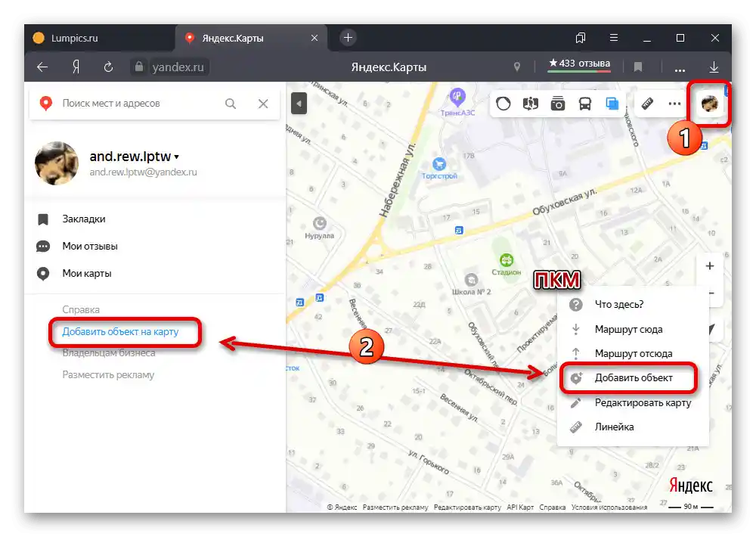Click the Поиск мест и адресов search field
This screenshot has width=756, height=537.
pos(140,104)
